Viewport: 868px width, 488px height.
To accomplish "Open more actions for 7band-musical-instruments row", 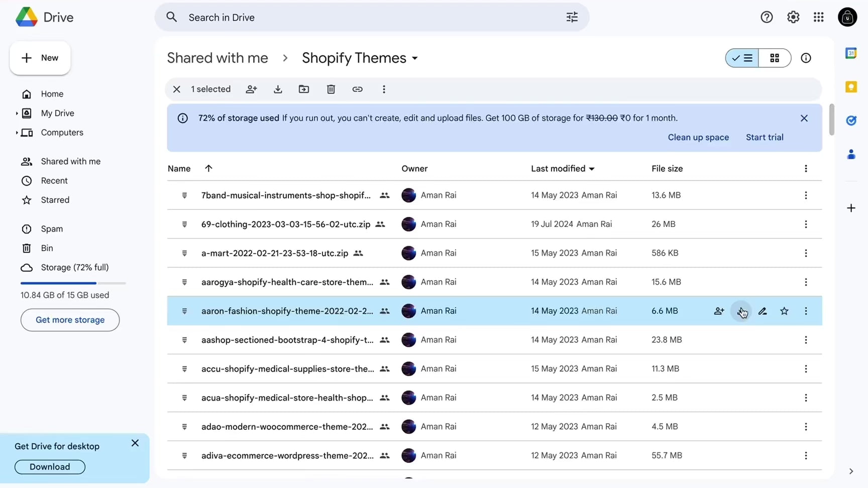I will (806, 195).
